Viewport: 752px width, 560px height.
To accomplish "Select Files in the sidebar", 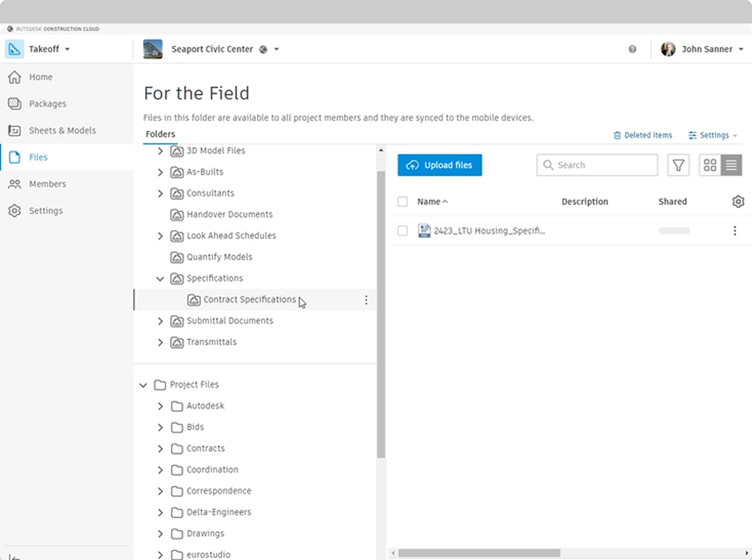I will [67, 157].
